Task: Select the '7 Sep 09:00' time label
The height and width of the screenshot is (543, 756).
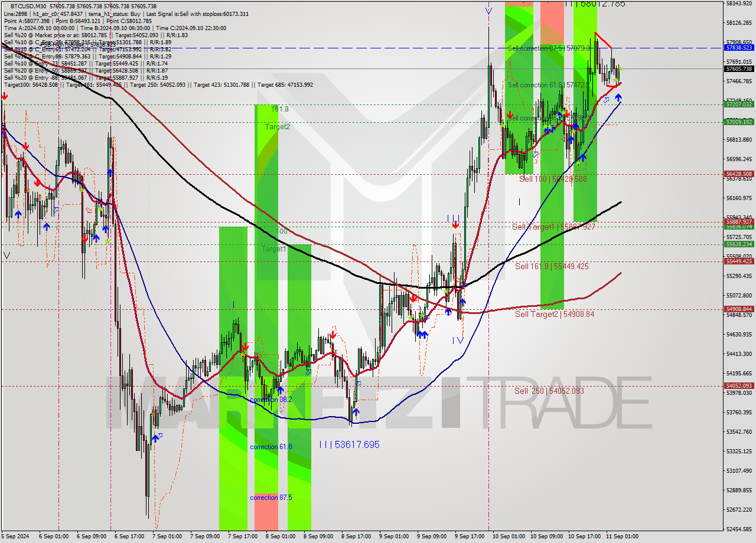Action: (204, 537)
